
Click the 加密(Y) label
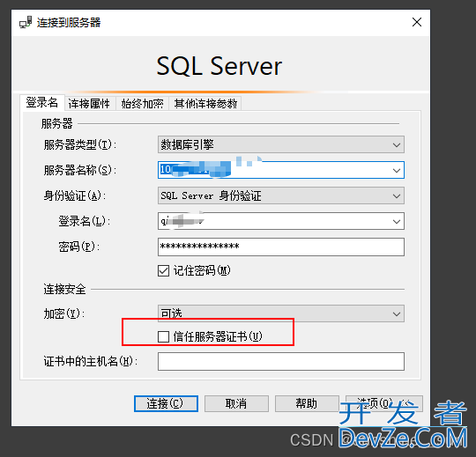coord(64,313)
